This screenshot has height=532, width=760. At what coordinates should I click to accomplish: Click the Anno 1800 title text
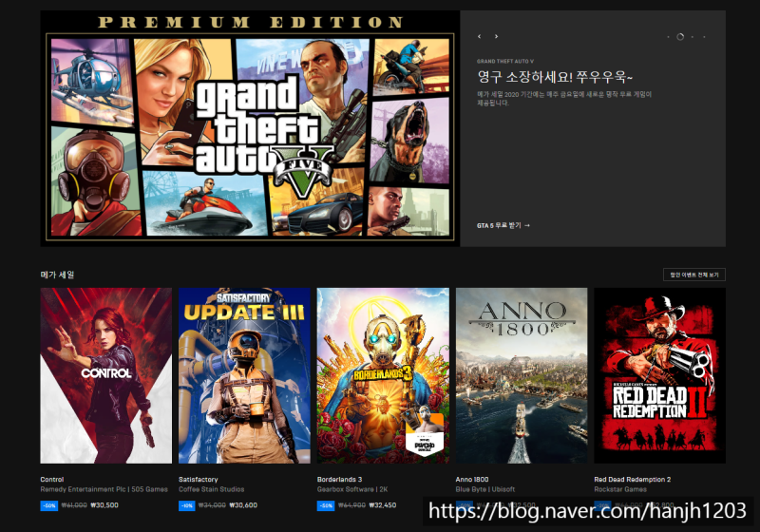point(472,479)
